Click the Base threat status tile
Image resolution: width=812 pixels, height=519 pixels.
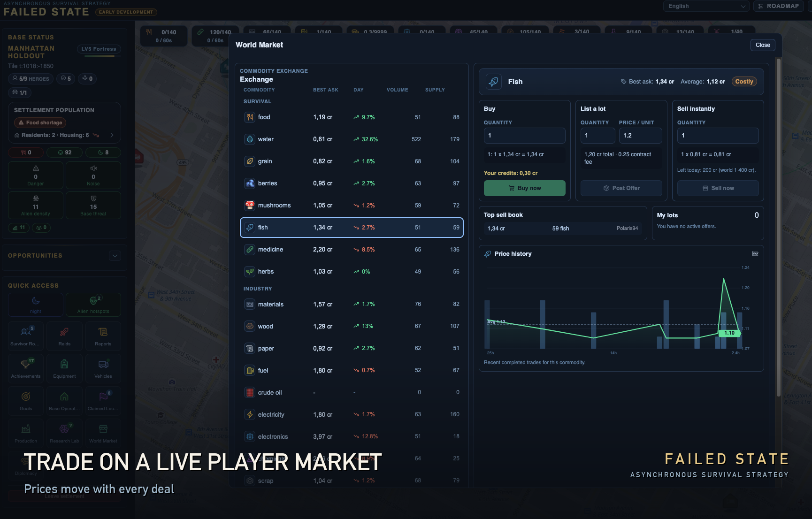pyautogui.click(x=93, y=206)
